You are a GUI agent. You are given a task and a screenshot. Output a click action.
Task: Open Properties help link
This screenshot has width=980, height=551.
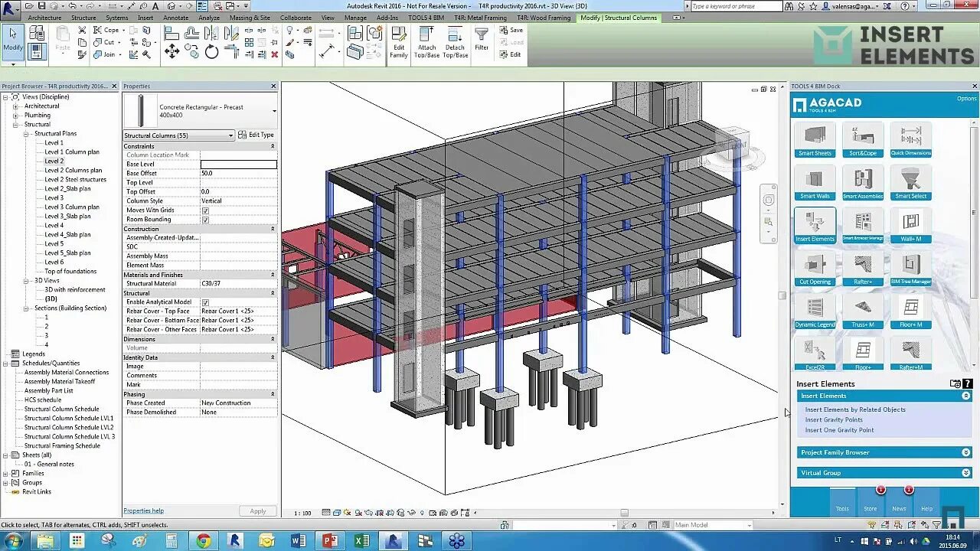(x=143, y=511)
